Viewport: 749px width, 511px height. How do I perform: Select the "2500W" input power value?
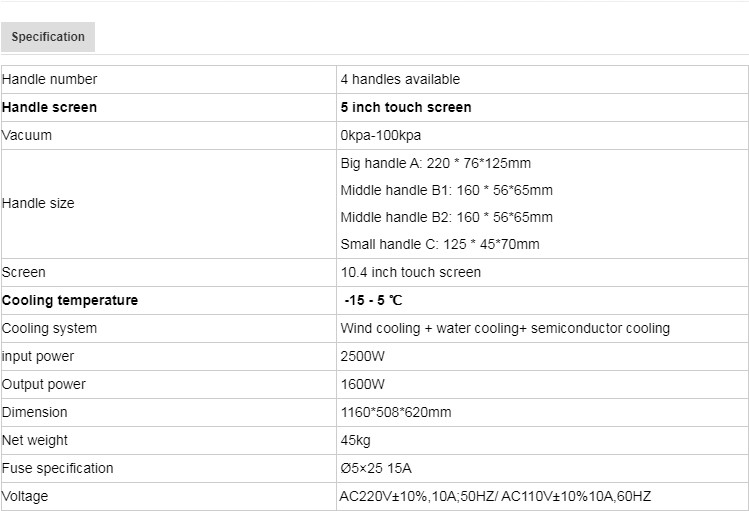coord(363,356)
